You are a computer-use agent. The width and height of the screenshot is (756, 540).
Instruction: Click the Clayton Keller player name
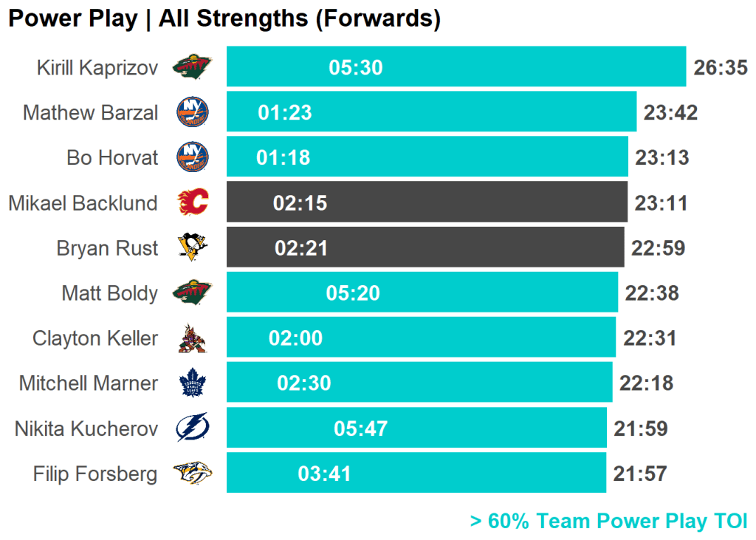pos(95,338)
